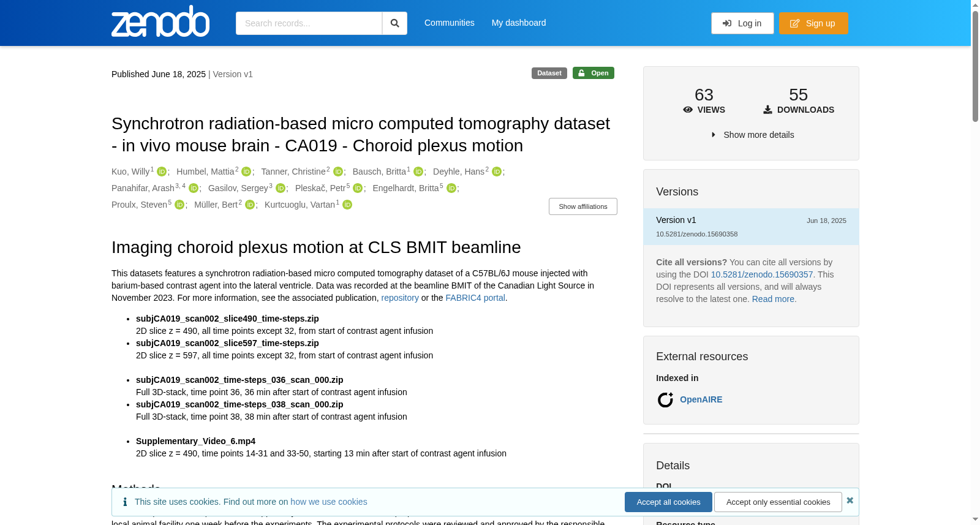Image resolution: width=980 pixels, height=525 pixels.
Task: Open Sergey Gasilov's ORCID icon
Action: point(281,189)
